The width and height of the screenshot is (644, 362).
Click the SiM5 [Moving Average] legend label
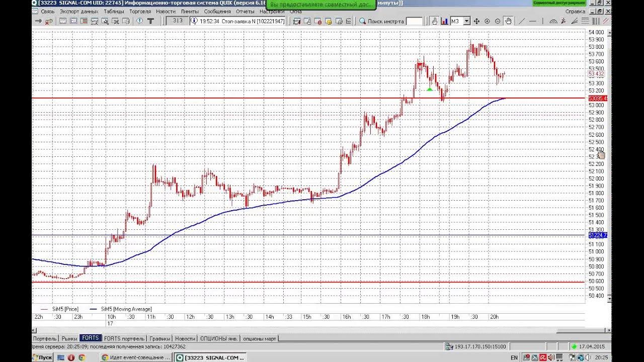[126, 309]
